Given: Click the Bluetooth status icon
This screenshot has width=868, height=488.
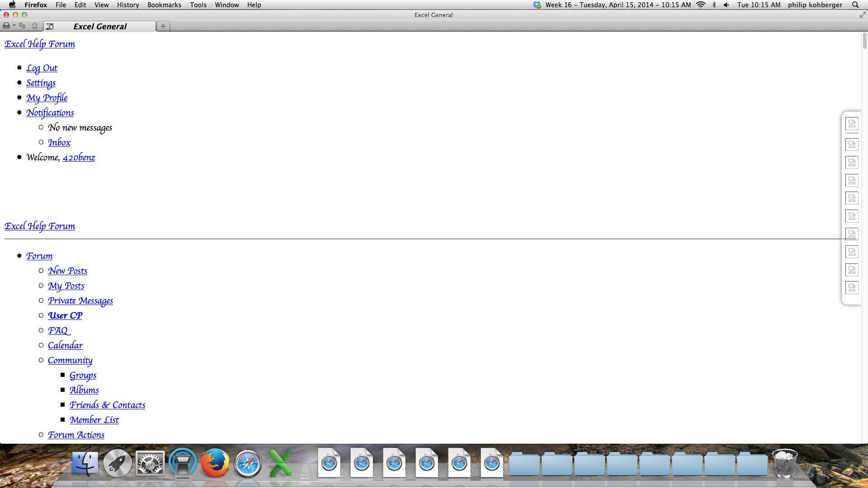Looking at the screenshot, I should [714, 5].
